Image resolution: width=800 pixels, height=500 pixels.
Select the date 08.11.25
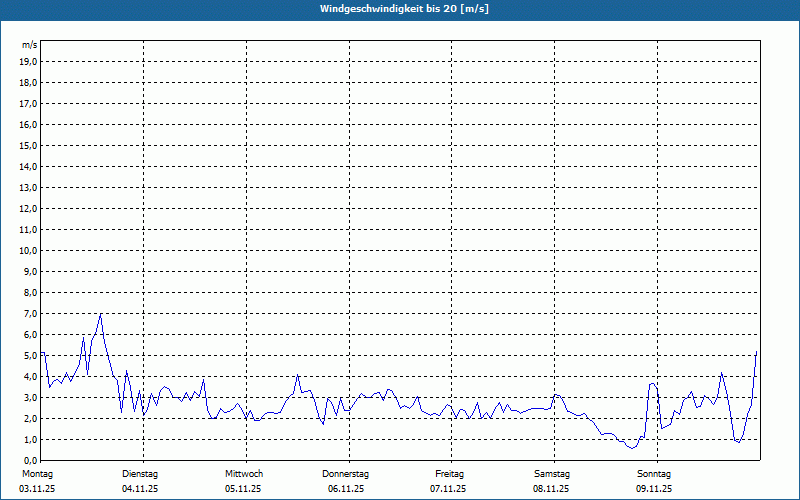coord(552,489)
